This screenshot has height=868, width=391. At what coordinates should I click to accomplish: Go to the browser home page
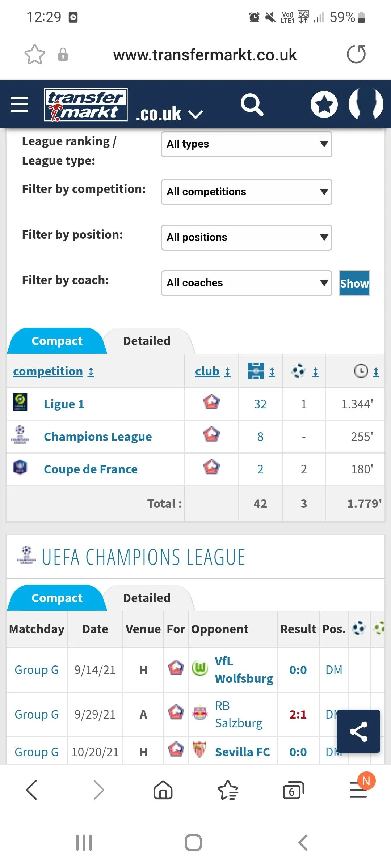(163, 790)
